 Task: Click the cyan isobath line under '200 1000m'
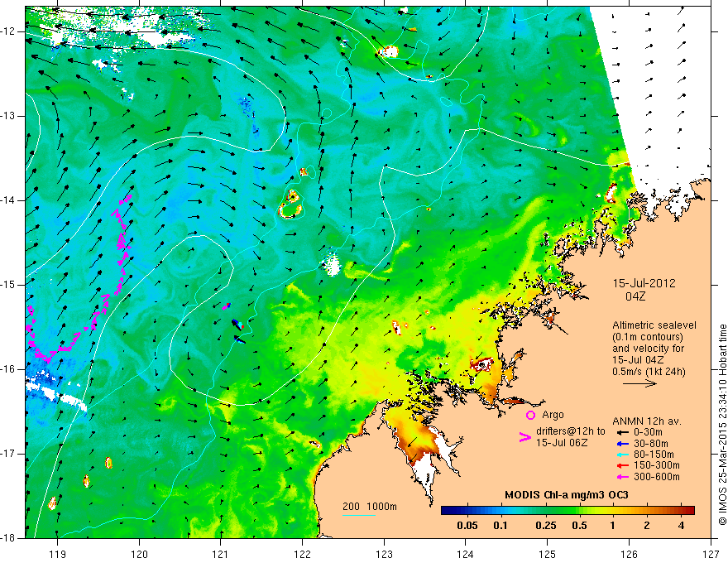[x=359, y=515]
